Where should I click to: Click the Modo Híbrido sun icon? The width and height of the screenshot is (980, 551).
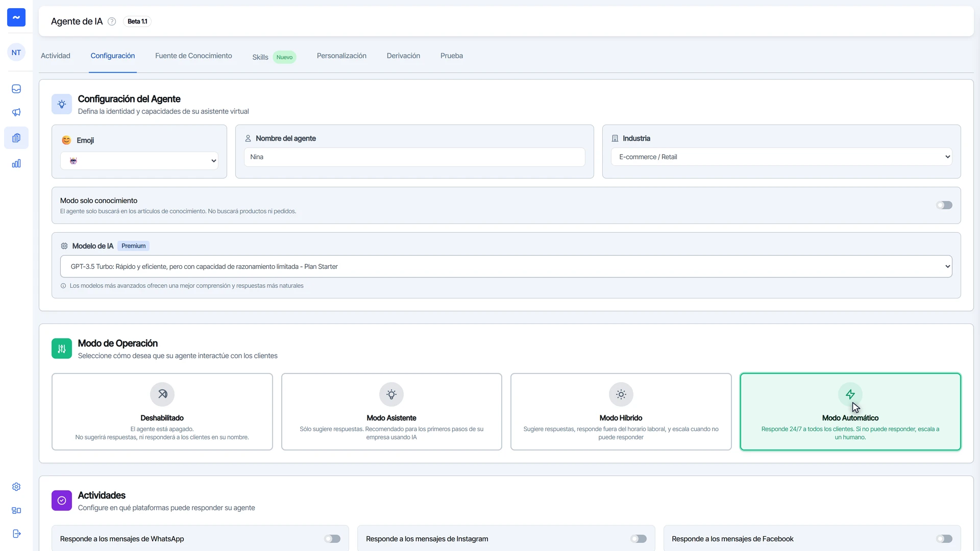click(621, 394)
